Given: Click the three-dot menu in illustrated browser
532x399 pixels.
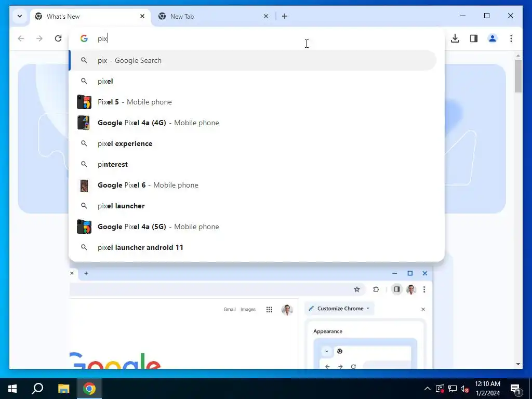Looking at the screenshot, I should pyautogui.click(x=424, y=289).
